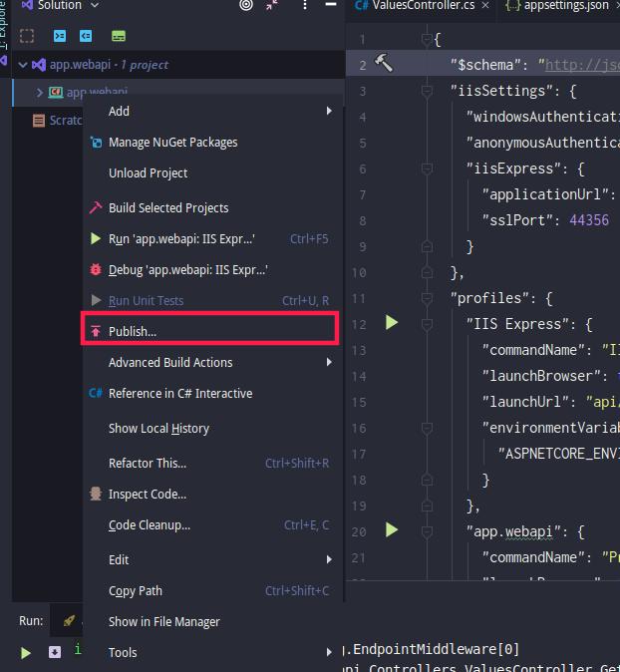620x672 pixels.
Task: Close the ValuesController.cs tab
Action: [x=485, y=5]
